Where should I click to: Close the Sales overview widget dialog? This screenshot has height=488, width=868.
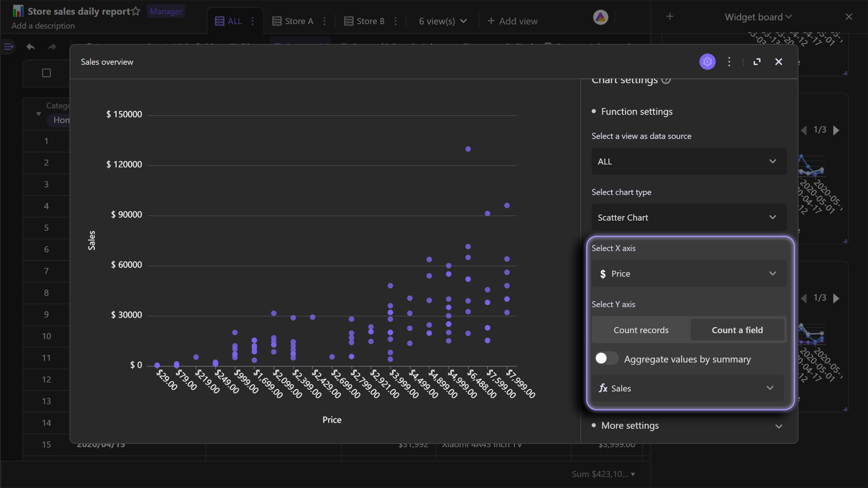pyautogui.click(x=778, y=62)
